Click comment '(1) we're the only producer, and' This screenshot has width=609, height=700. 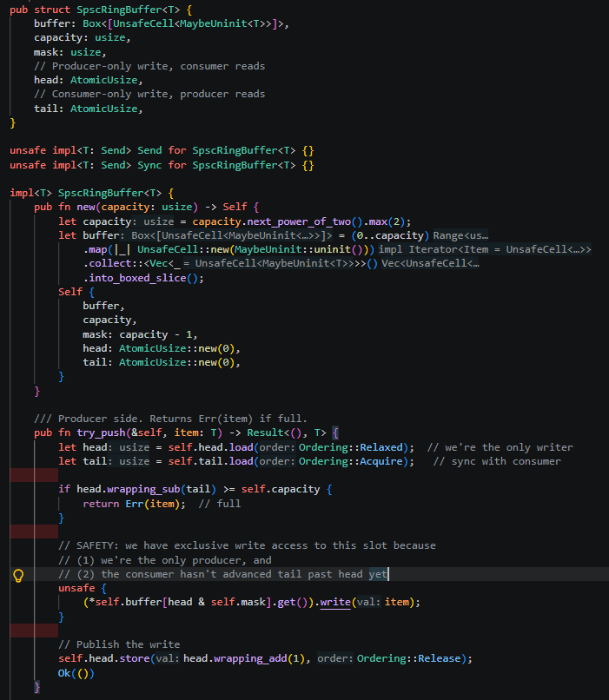pos(165,560)
